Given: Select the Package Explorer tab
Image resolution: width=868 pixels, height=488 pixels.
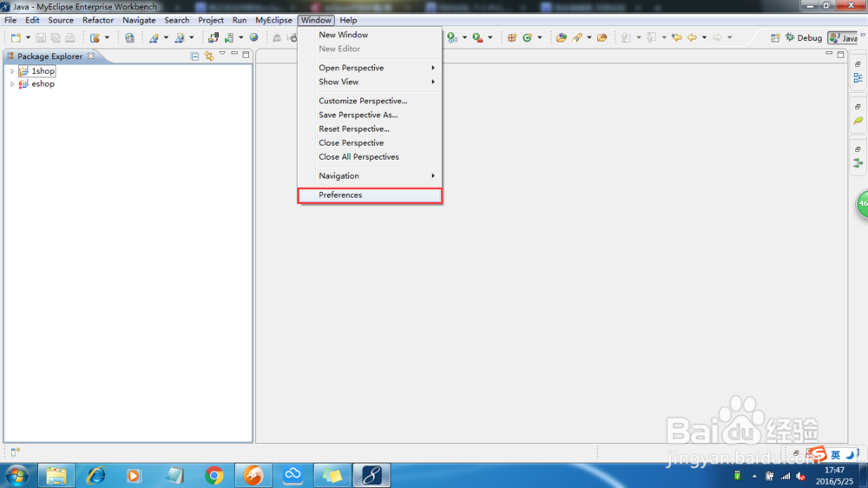Looking at the screenshot, I should tap(49, 56).
